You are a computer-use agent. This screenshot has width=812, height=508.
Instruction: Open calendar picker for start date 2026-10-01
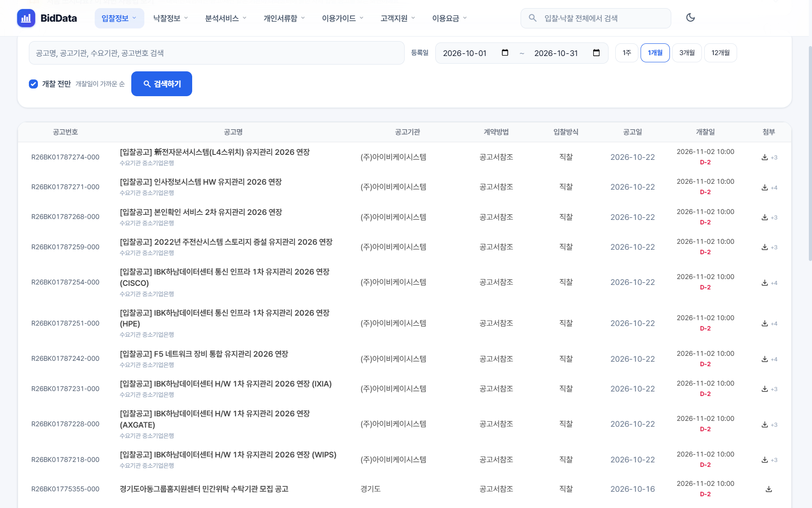[x=505, y=53]
